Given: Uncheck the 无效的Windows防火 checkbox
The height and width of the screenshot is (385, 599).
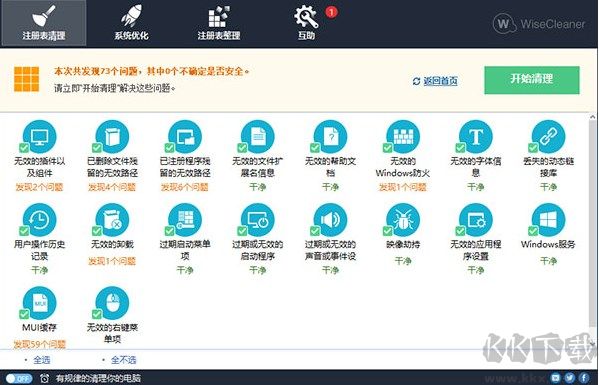Looking at the screenshot, I should click(x=387, y=148).
